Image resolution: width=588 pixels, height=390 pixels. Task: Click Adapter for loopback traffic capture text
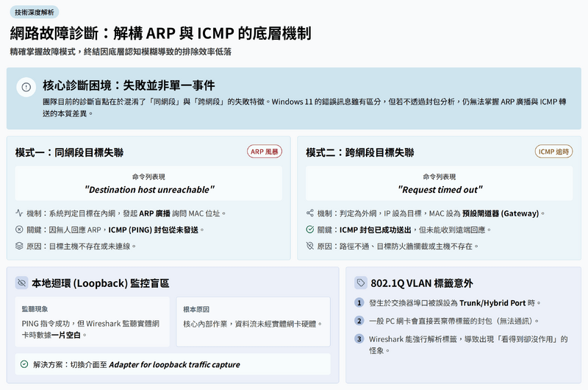tap(174, 364)
